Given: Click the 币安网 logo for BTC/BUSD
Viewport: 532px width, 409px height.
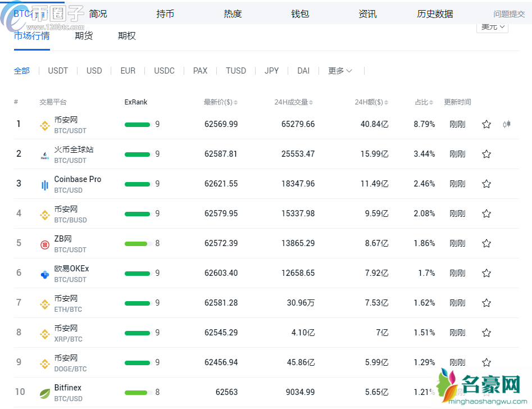Looking at the screenshot, I should [x=45, y=215].
